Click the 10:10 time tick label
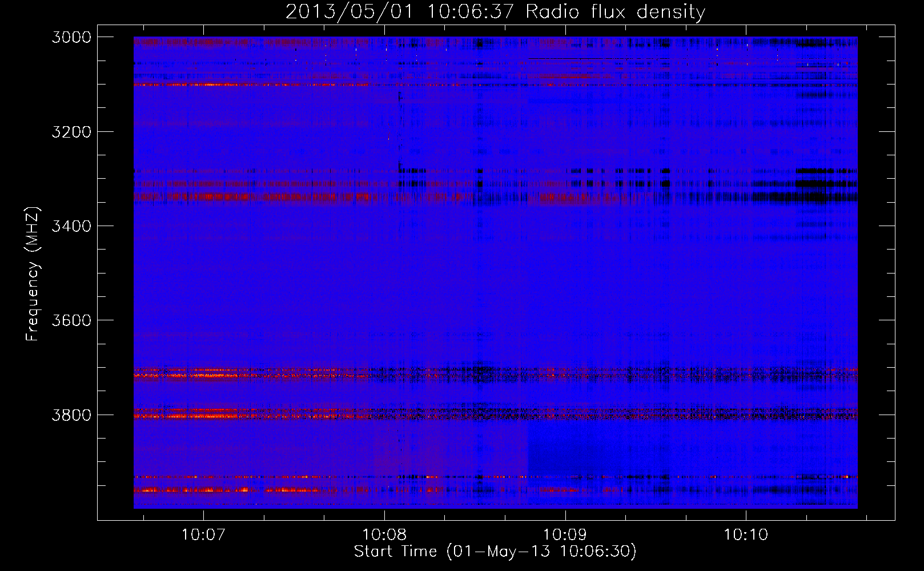 coord(746,535)
